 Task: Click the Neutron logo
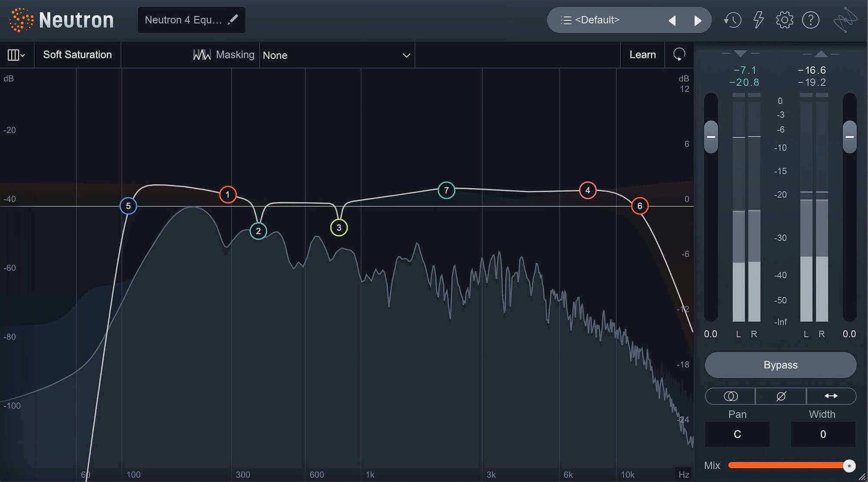click(x=62, y=20)
